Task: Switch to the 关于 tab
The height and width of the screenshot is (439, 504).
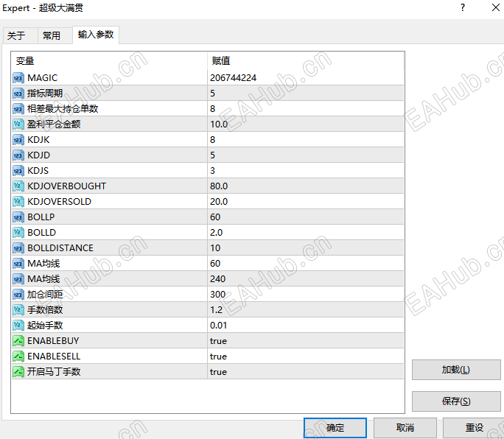Action: pyautogui.click(x=20, y=35)
